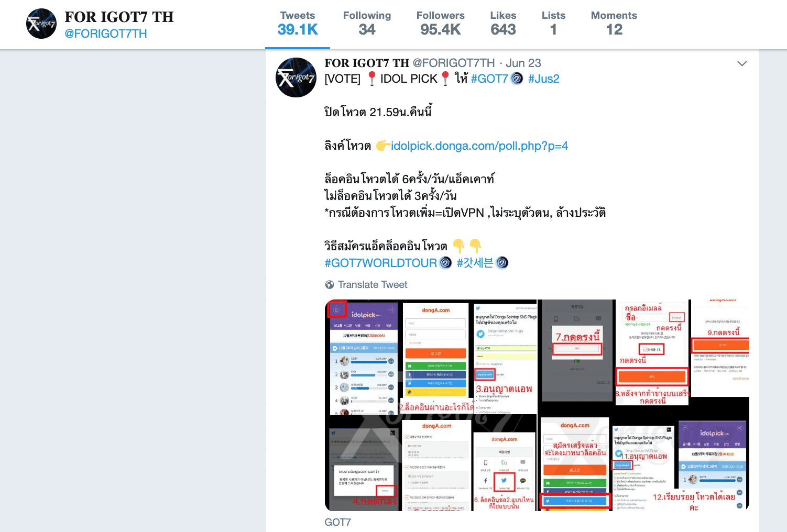787x532 pixels.
Task: Click the globe icon beside Translate Tweet
Action: (x=330, y=285)
